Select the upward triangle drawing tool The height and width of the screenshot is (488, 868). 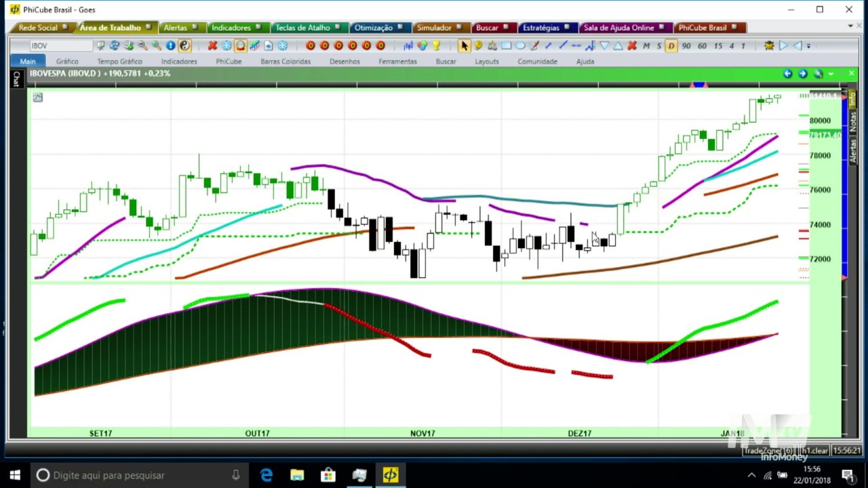tap(618, 45)
